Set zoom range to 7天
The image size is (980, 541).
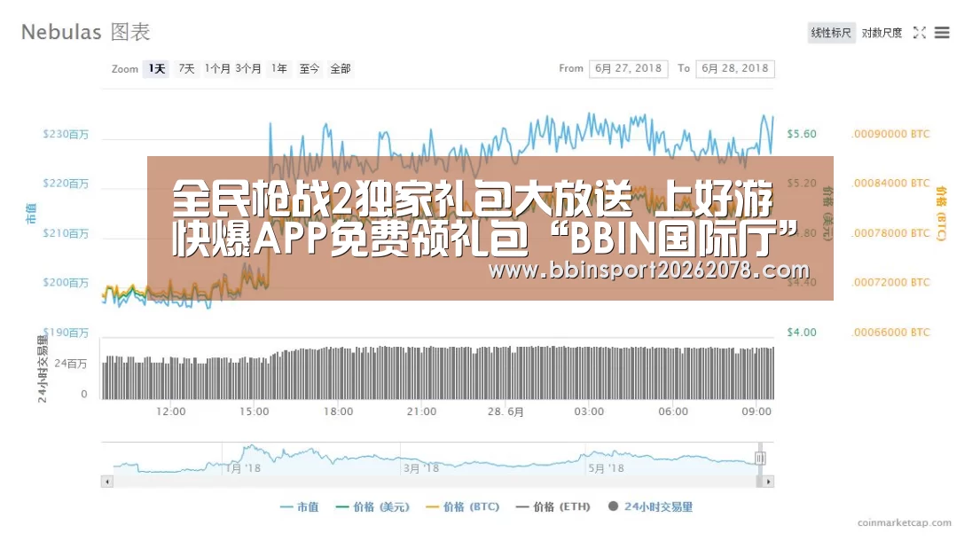coord(186,68)
